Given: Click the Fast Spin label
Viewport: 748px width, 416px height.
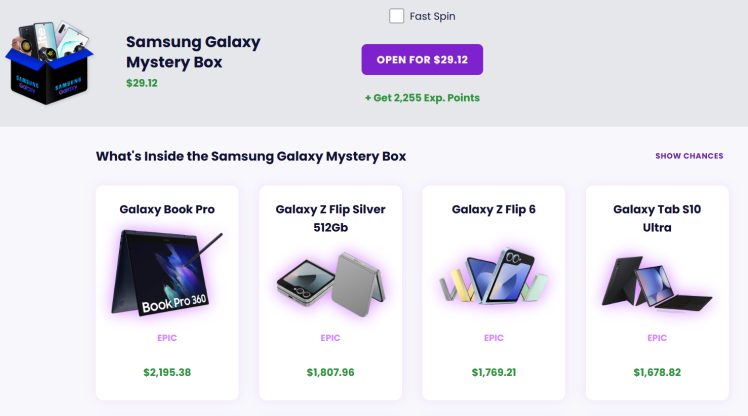Looking at the screenshot, I should tap(432, 16).
